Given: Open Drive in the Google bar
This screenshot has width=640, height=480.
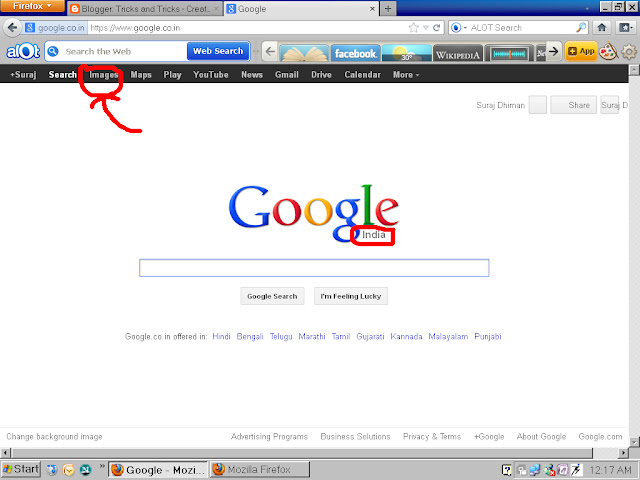Looking at the screenshot, I should [321, 75].
